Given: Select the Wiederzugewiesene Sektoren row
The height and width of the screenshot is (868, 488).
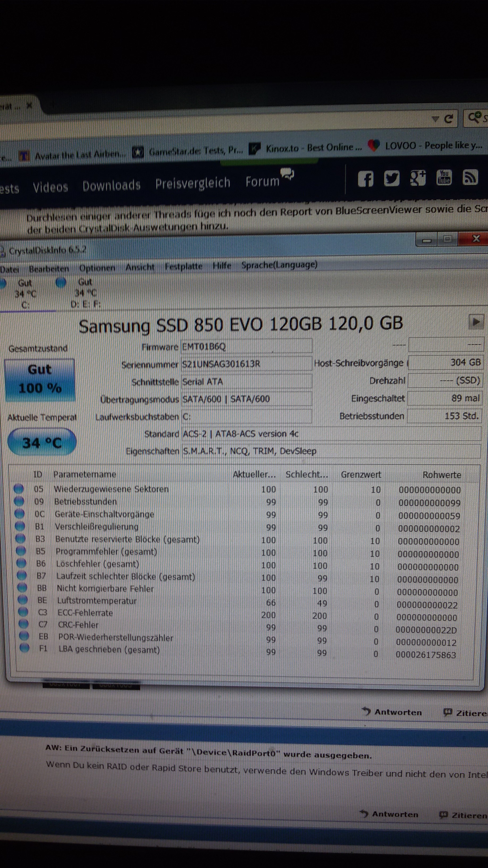Looking at the screenshot, I should tap(237, 489).
